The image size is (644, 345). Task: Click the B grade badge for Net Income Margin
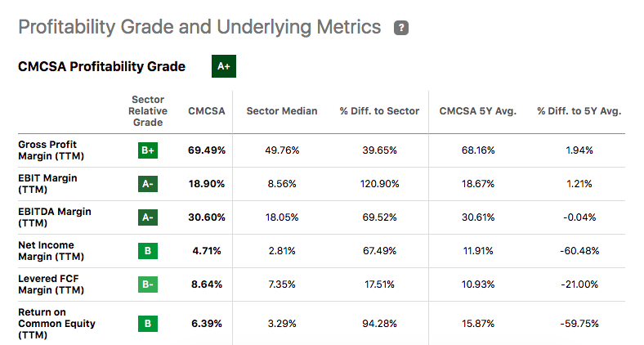coord(148,251)
